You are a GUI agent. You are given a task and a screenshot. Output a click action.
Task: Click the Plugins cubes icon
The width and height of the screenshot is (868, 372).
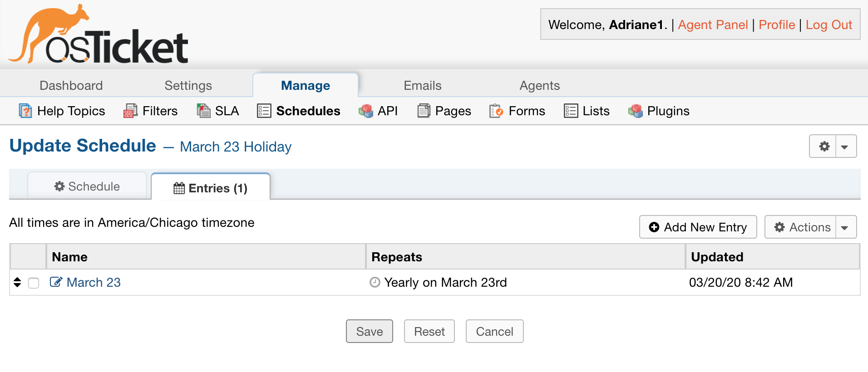635,111
